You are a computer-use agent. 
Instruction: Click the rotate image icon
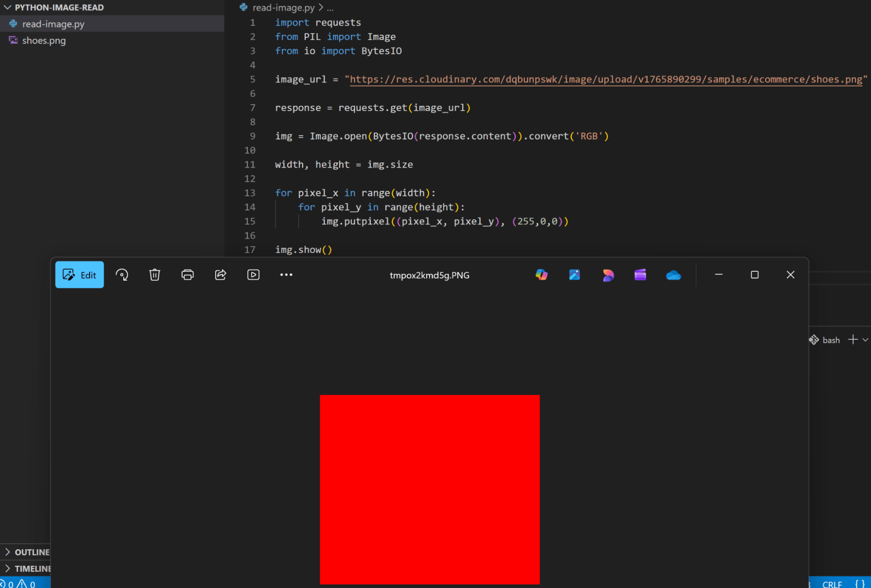(122, 275)
